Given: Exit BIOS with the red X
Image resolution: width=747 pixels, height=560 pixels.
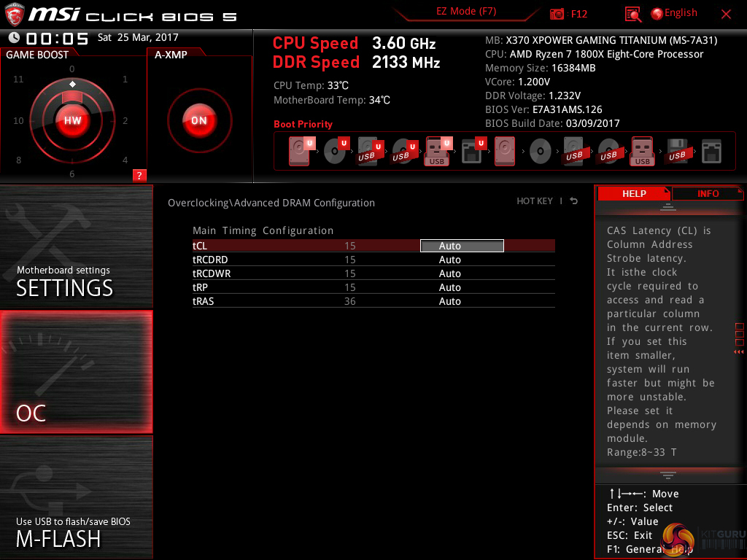Looking at the screenshot, I should pos(726,15).
